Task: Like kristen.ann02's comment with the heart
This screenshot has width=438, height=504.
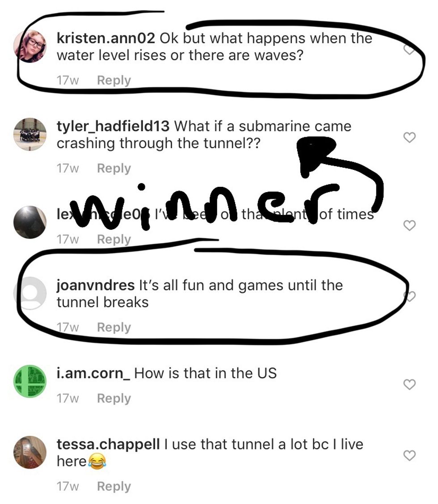Action: pyautogui.click(x=409, y=50)
